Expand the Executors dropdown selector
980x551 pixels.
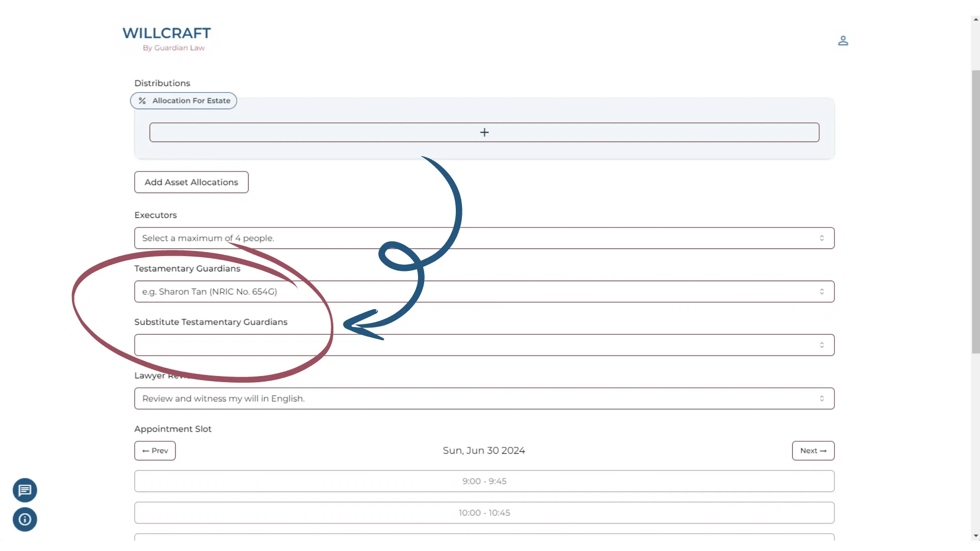tap(484, 237)
